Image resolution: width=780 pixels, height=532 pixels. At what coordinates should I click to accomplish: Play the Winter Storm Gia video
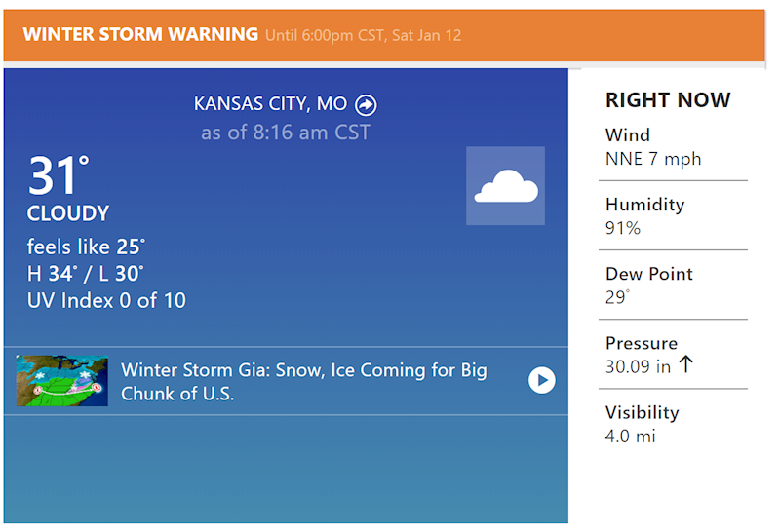(542, 380)
